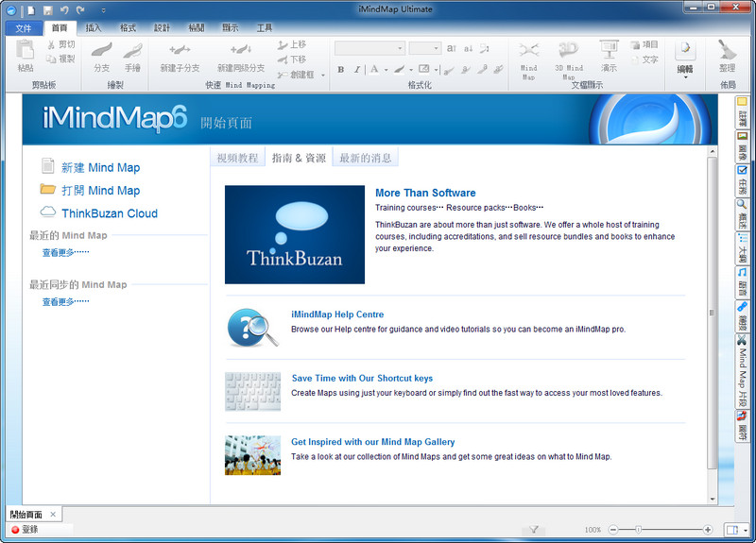The image size is (756, 543).
Task: Click the 分支 (Branch) tool icon
Action: tap(102, 52)
